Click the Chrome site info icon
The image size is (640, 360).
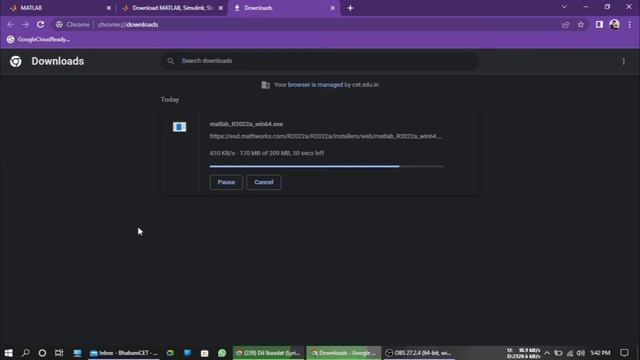coord(60,24)
